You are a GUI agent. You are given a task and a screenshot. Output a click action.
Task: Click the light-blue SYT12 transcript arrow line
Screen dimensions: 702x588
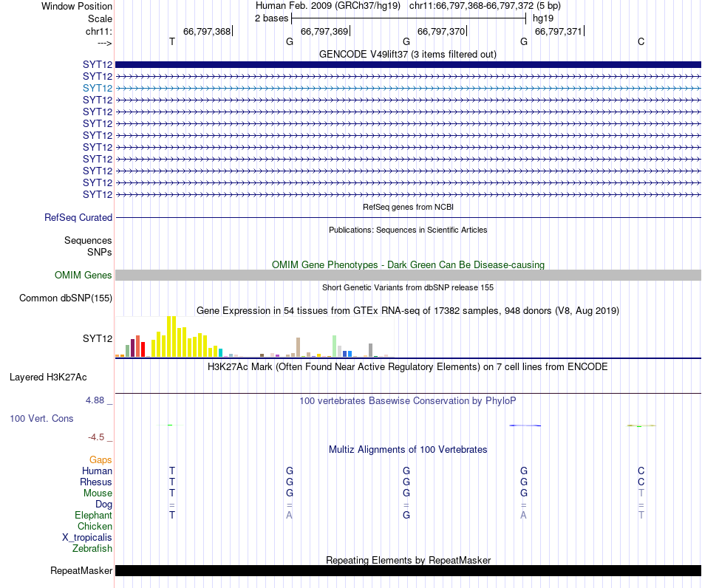pyautogui.click(x=408, y=88)
